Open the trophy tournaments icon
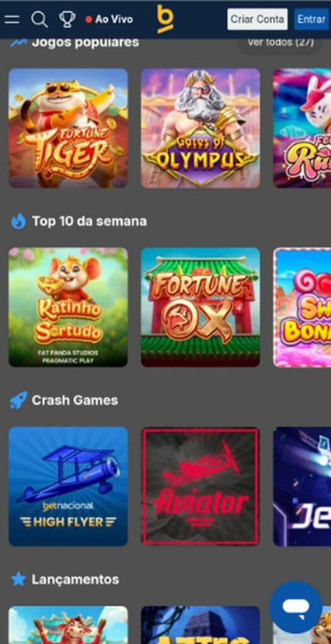The width and height of the screenshot is (331, 644). tap(67, 19)
